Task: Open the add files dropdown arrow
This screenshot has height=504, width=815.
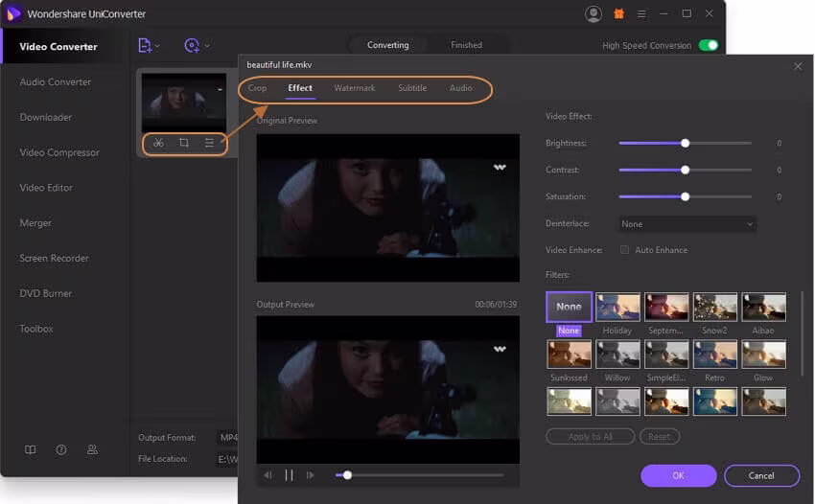Action: [x=158, y=46]
